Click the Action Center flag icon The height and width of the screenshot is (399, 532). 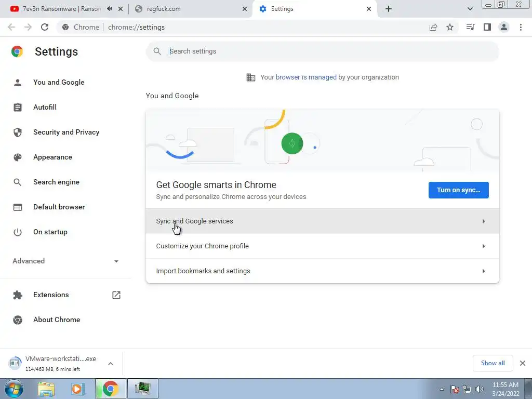[x=455, y=389]
